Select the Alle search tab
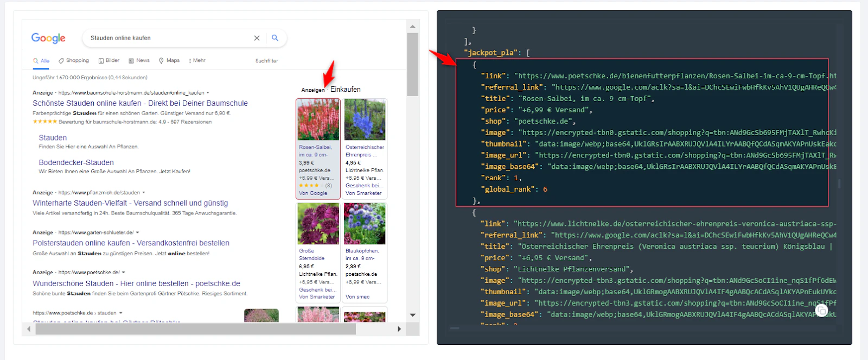The image size is (868, 360). [41, 61]
